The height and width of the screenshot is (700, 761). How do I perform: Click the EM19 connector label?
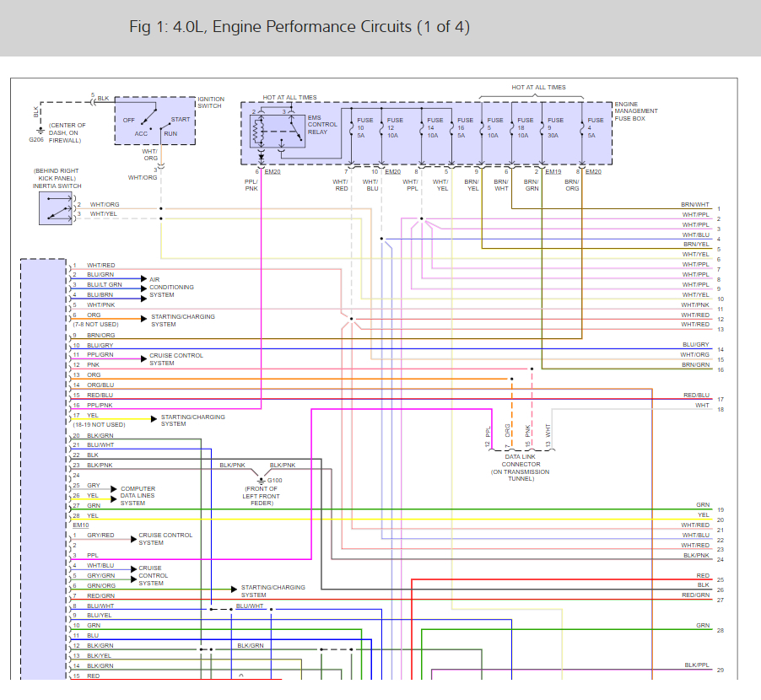pos(553,172)
